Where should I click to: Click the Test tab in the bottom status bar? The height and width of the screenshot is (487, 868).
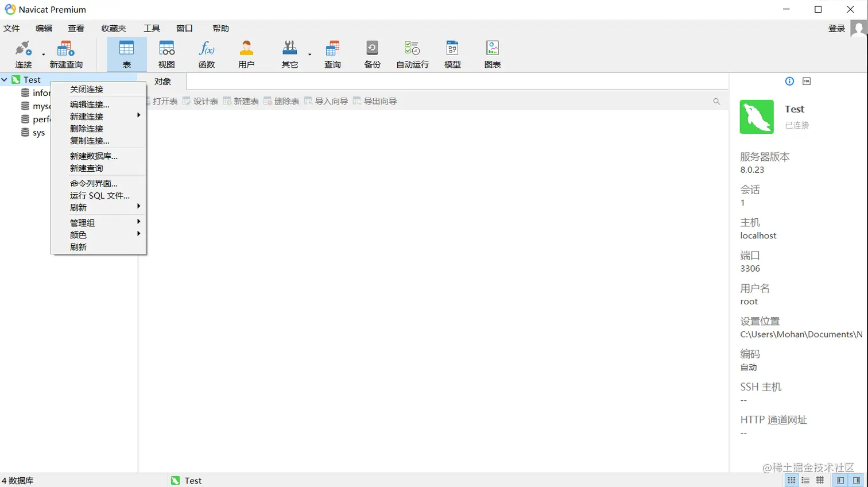click(187, 481)
